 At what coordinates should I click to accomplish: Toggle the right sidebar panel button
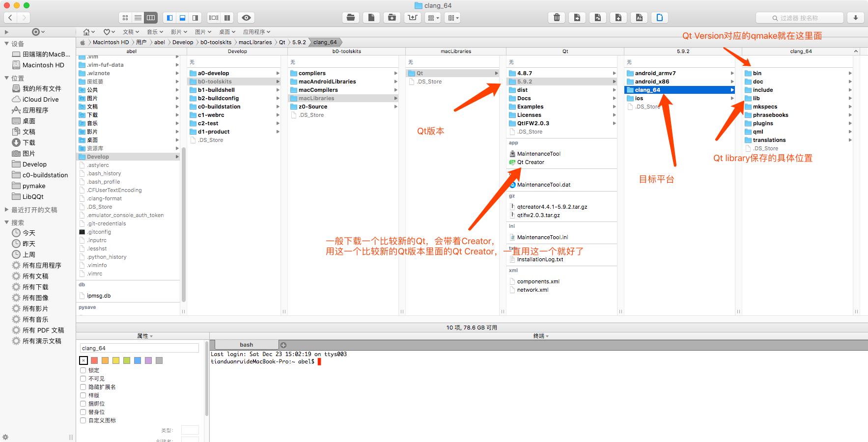coord(195,18)
